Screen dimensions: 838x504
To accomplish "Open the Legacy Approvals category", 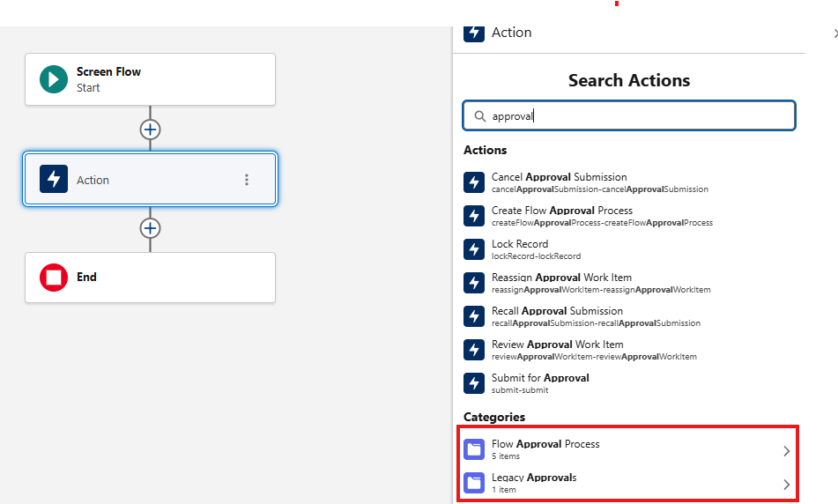I will (629, 483).
